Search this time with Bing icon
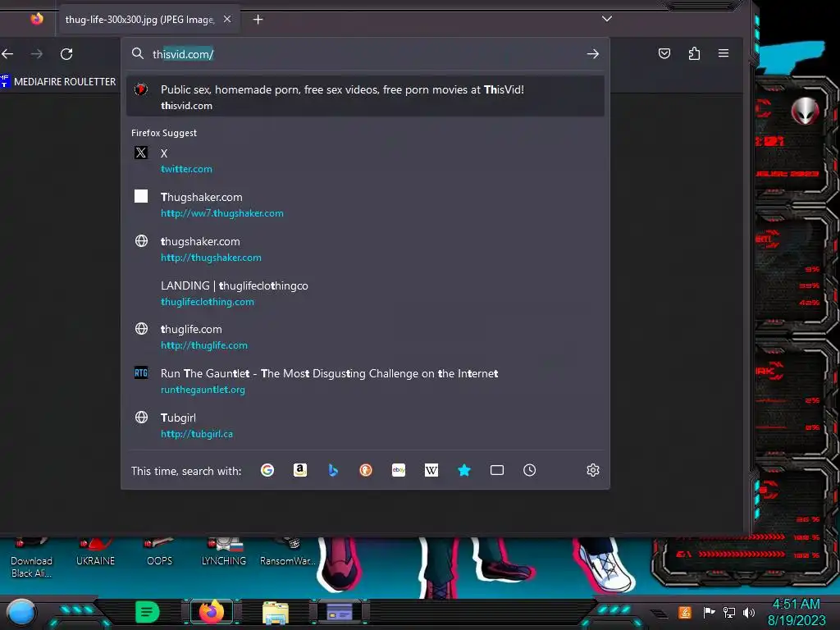This screenshot has width=840, height=630. point(333,470)
